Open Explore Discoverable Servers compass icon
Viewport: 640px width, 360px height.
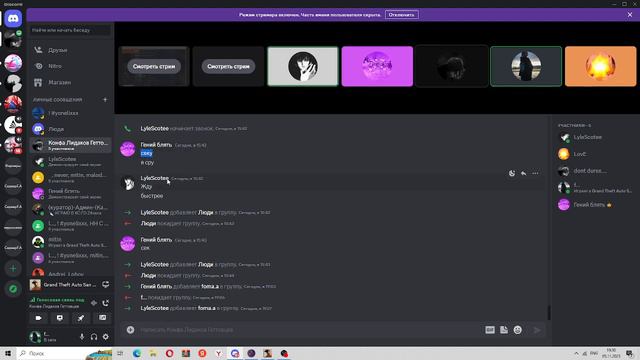point(13,289)
